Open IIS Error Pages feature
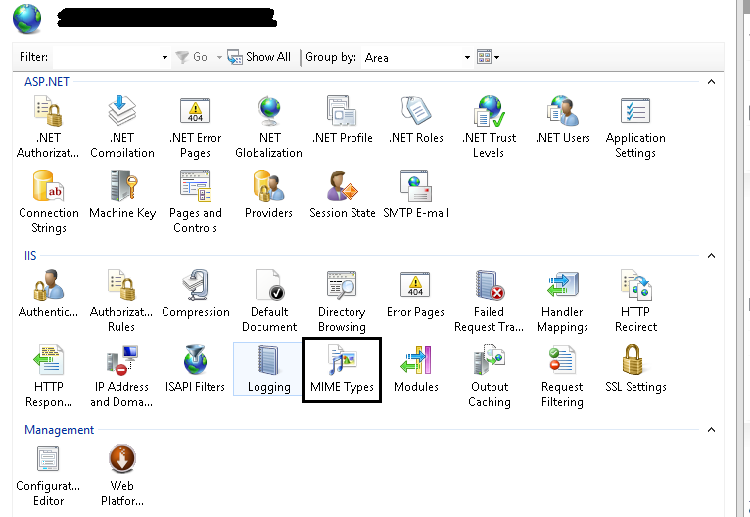The image size is (750, 517). 416,294
